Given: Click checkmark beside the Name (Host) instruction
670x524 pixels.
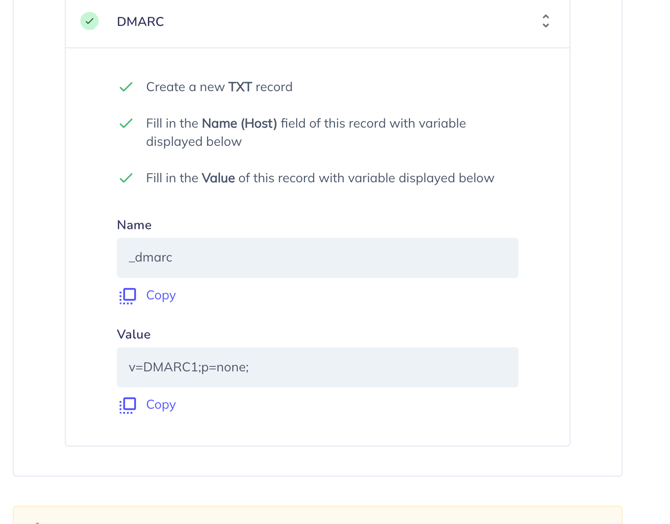Looking at the screenshot, I should pyautogui.click(x=126, y=124).
